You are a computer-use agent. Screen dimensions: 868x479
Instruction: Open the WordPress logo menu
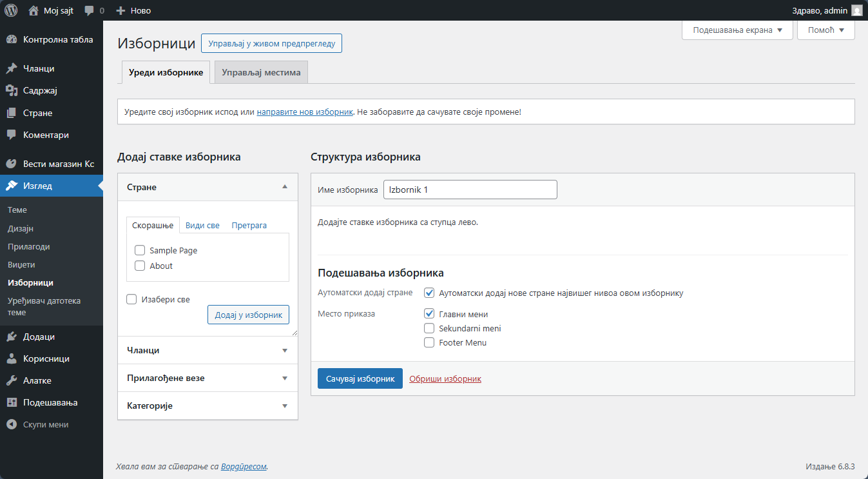[10, 10]
